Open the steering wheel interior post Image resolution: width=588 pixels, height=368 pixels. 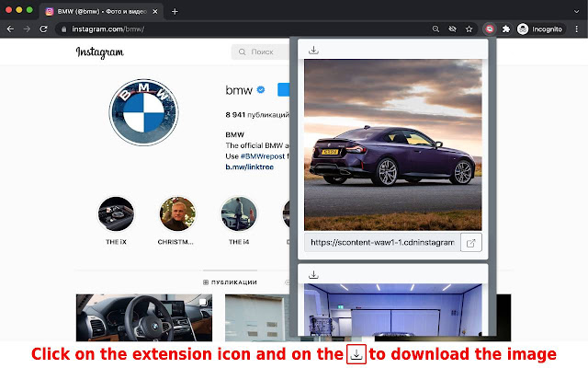[144, 317]
